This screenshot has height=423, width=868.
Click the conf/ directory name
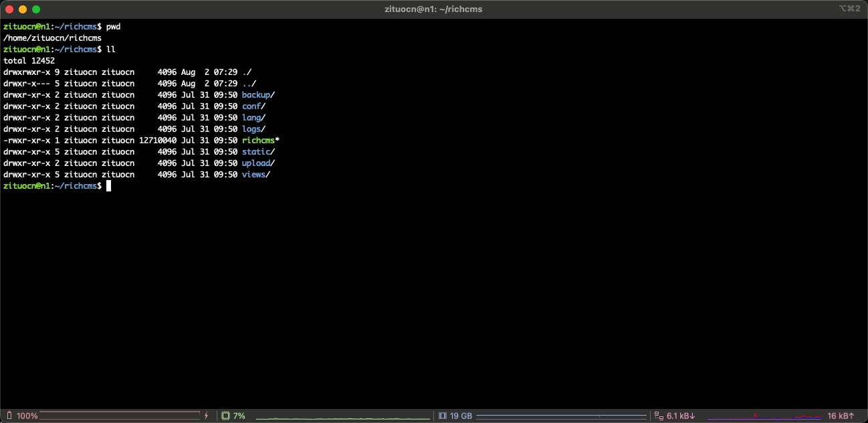[253, 106]
